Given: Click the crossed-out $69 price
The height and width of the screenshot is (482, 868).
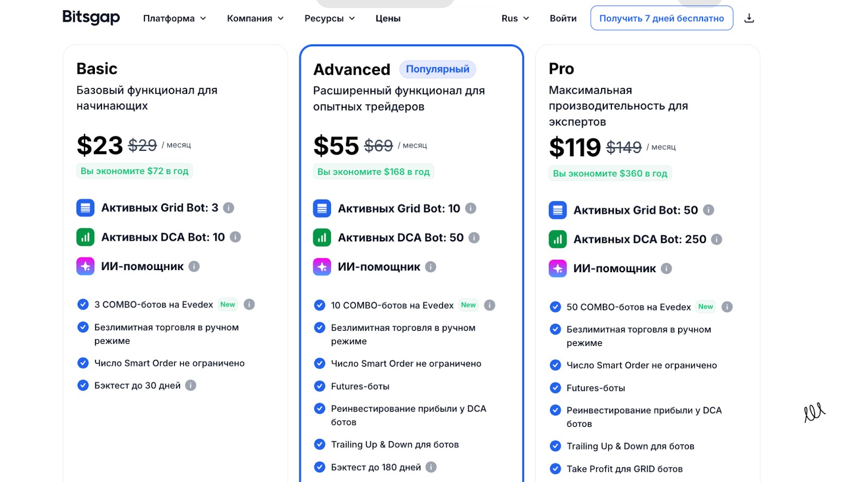Looking at the screenshot, I should (x=379, y=146).
